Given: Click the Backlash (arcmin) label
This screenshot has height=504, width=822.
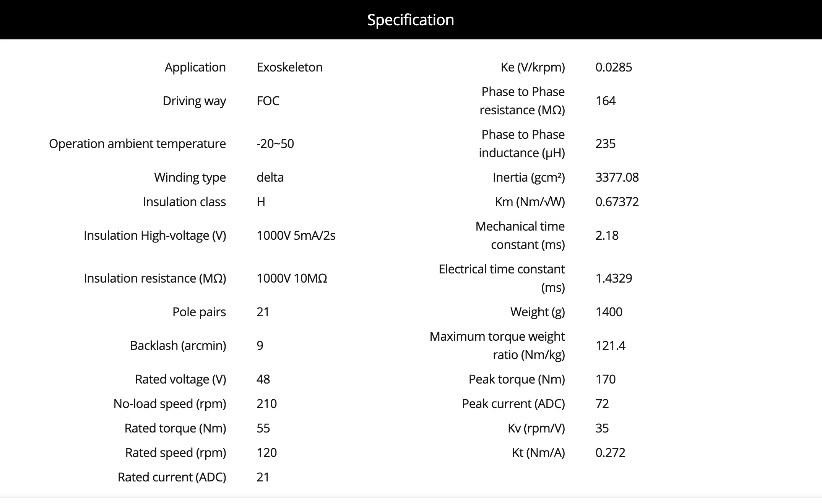Looking at the screenshot, I should [178, 346].
